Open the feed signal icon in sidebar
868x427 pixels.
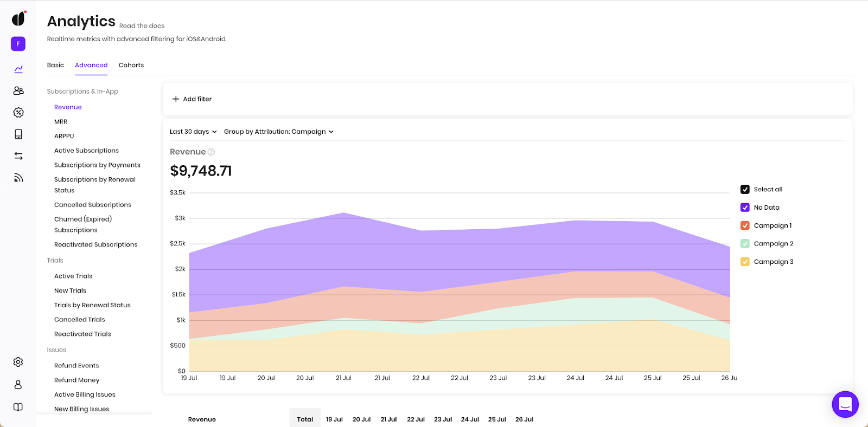pos(18,178)
